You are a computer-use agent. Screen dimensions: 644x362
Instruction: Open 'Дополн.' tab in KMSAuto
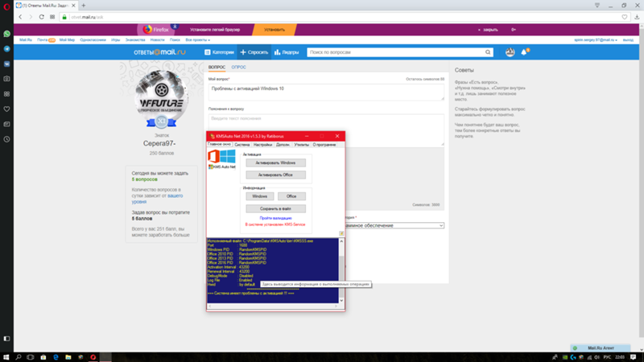283,145
